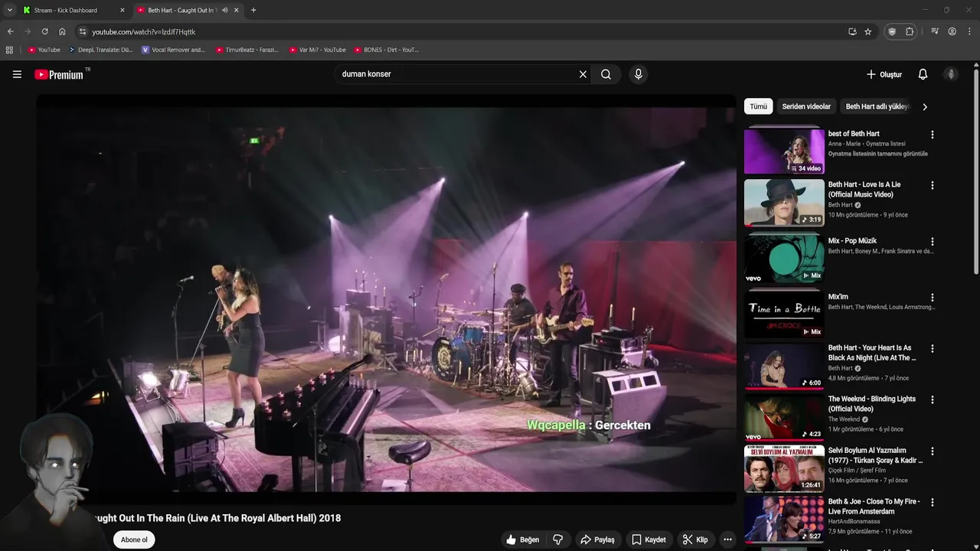Open options for Mix - Pop Müzik

(932, 242)
